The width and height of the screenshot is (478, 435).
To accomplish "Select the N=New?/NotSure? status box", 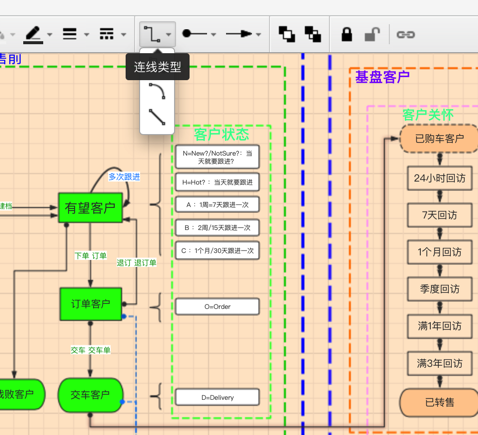I will tap(217, 157).
